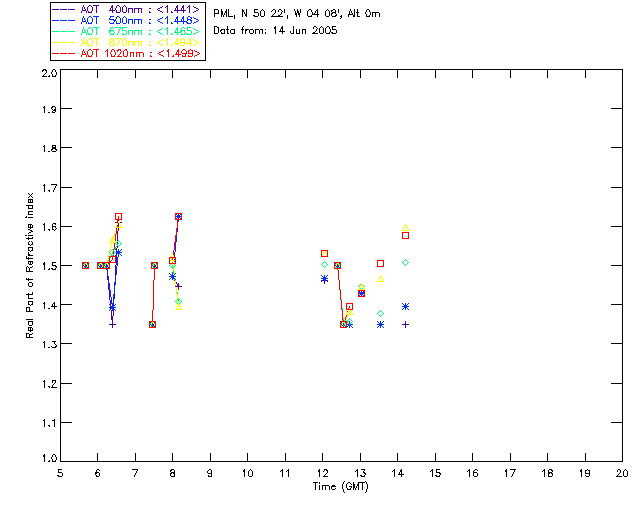The image size is (640, 512).
Task: Click the y-axis tick label 1.5
Action: click(49, 266)
